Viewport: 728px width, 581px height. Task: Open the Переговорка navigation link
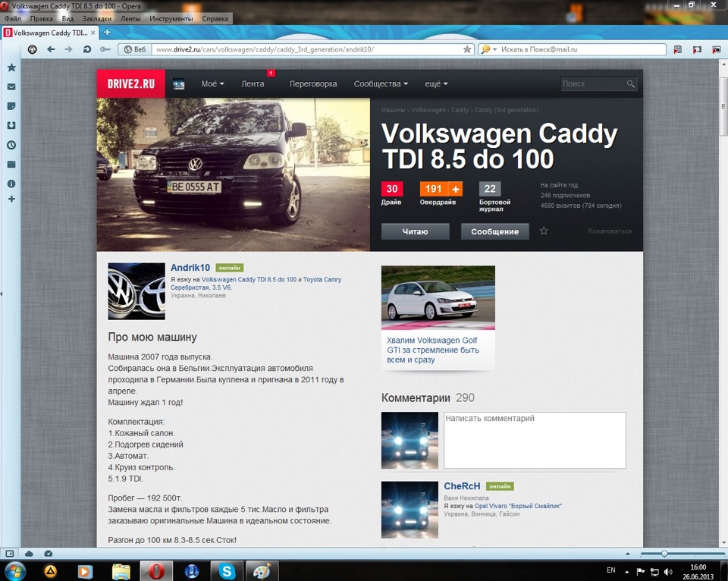click(x=313, y=84)
